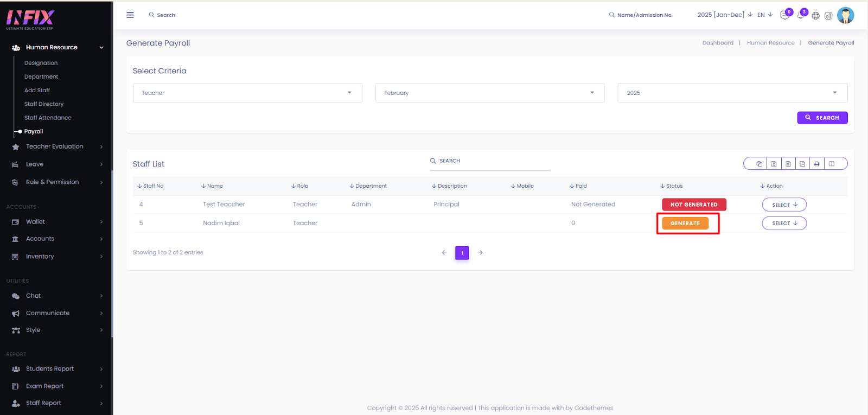This screenshot has height=415, width=868.
Task: Expand the Staff Report sidebar menu
Action: [x=57, y=403]
